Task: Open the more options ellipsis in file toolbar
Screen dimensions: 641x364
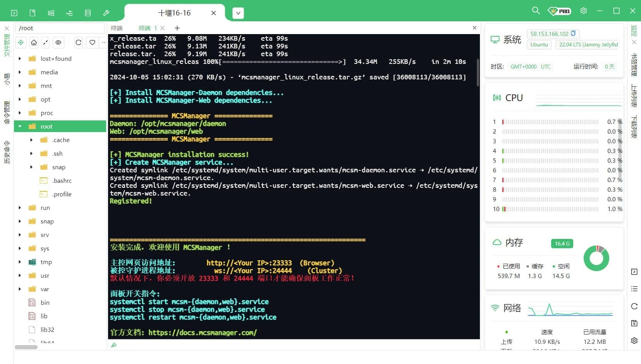Action: point(103,42)
